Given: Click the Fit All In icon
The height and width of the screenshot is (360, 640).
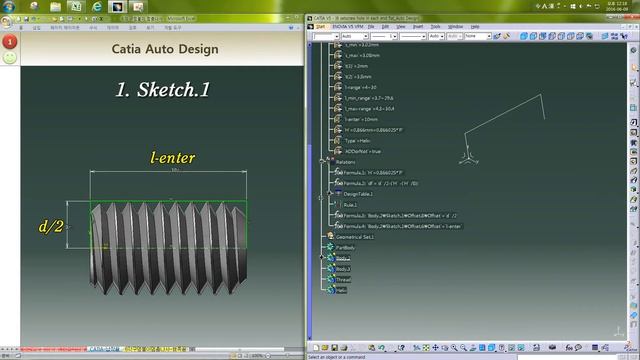Looking at the screenshot, I should [426, 348].
